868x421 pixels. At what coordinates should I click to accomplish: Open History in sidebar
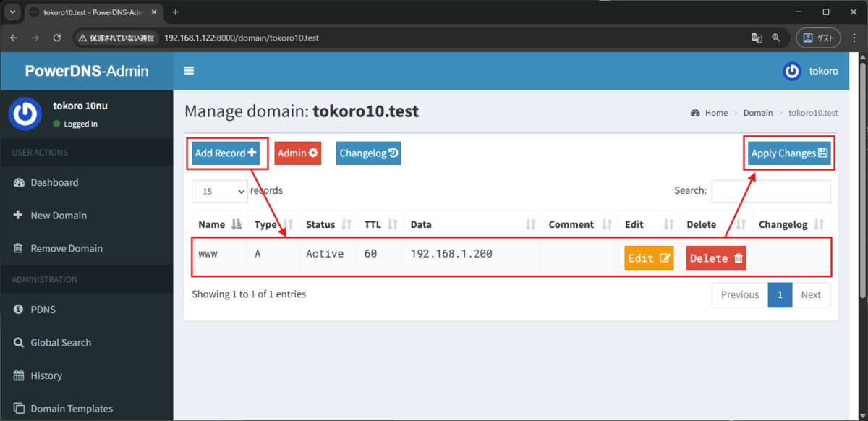pyautogui.click(x=86, y=375)
